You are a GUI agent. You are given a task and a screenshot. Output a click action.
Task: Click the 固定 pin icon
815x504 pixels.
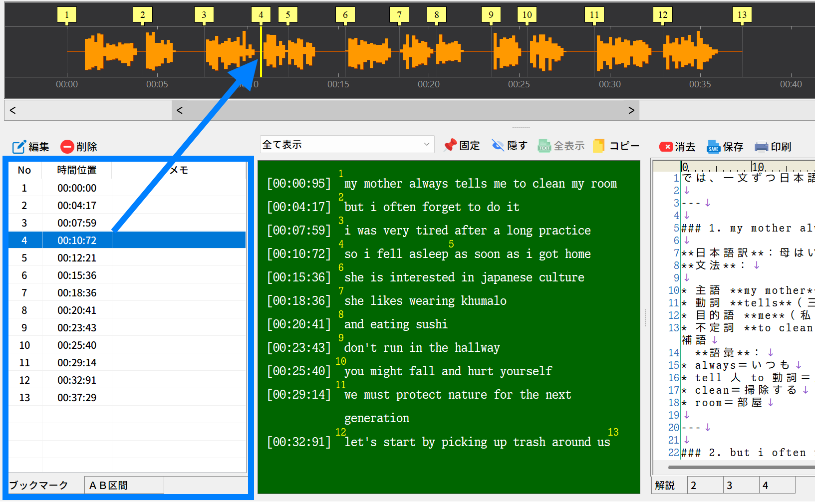pos(450,145)
